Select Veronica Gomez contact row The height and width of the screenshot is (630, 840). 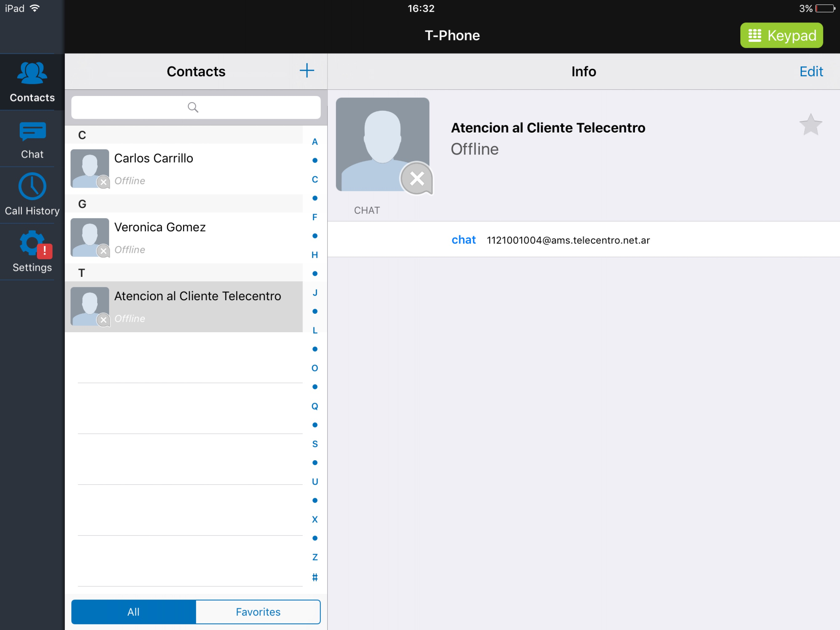tap(184, 238)
